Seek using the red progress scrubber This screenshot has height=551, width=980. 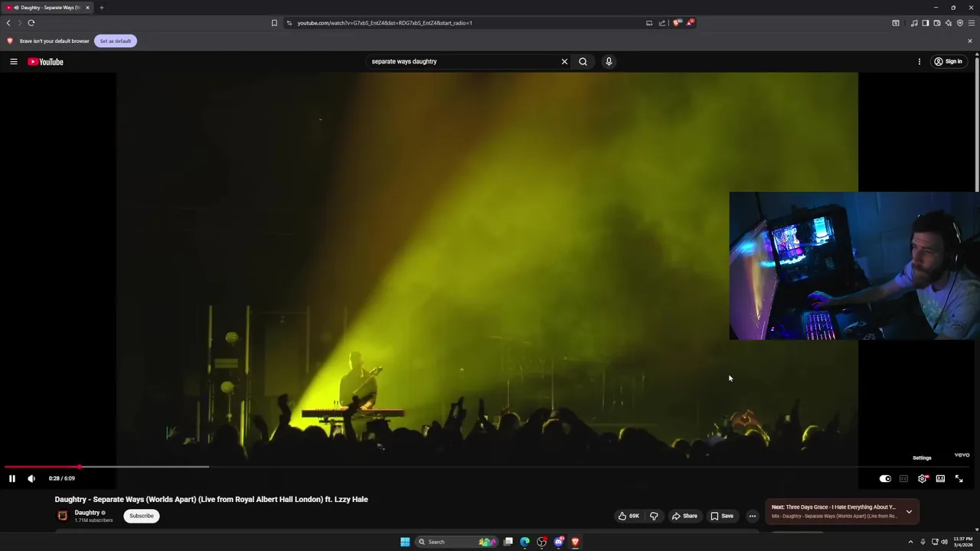[x=80, y=466]
